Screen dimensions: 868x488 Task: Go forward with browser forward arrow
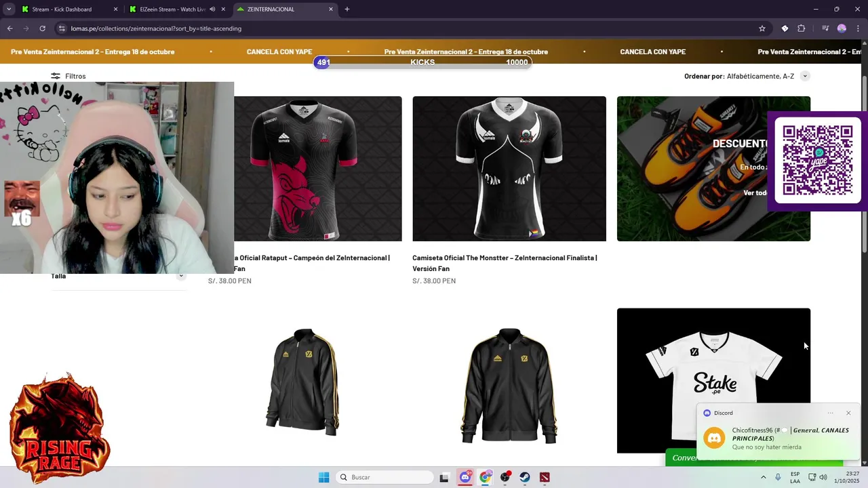click(26, 28)
